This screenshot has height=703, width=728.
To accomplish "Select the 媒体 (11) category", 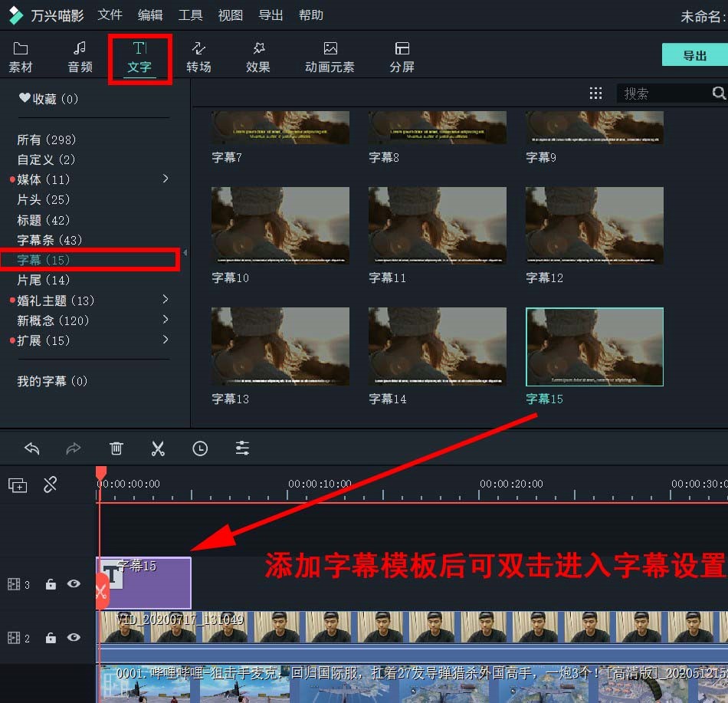I will click(x=43, y=179).
